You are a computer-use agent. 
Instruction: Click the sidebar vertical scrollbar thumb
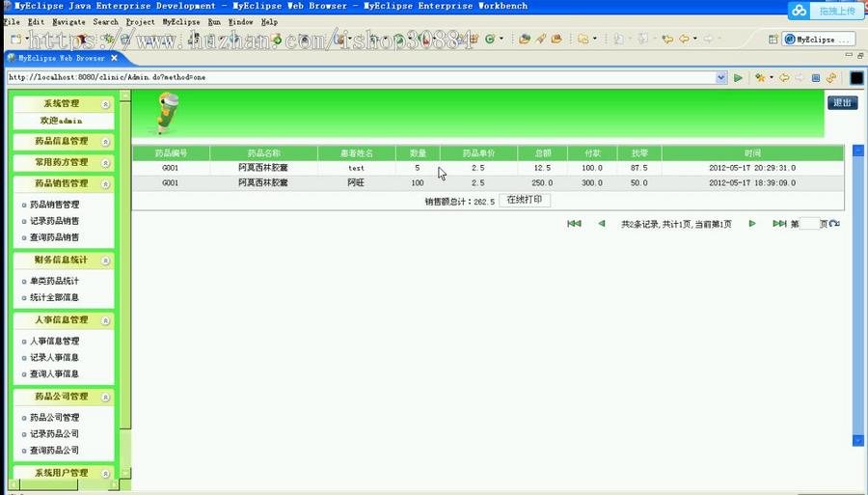[x=125, y=264]
